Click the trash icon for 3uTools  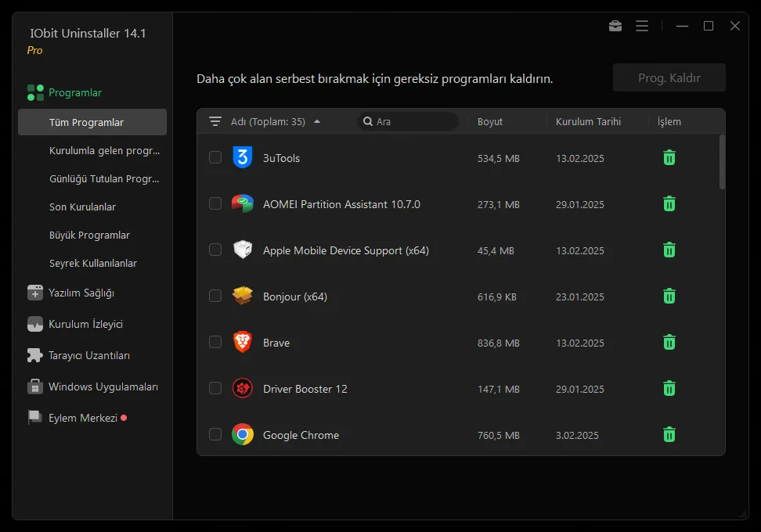pos(669,158)
